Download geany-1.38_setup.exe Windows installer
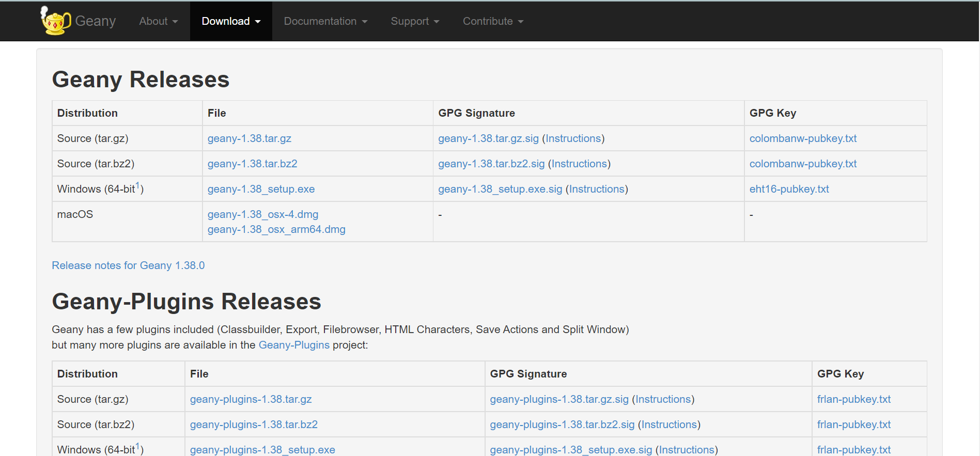 (261, 189)
